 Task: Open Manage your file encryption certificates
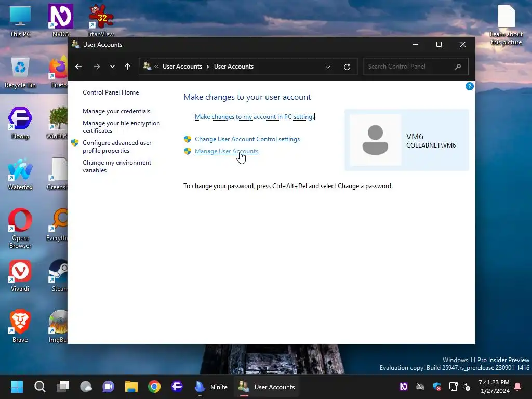pyautogui.click(x=121, y=127)
